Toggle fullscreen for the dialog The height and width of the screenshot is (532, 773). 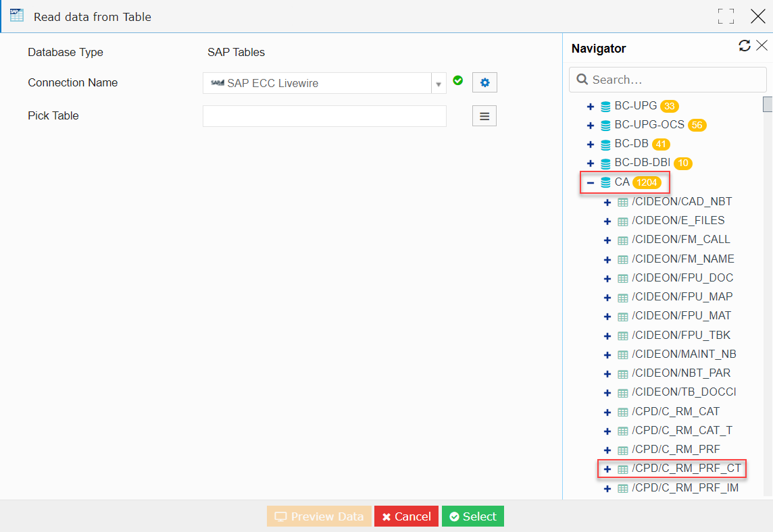pyautogui.click(x=726, y=16)
